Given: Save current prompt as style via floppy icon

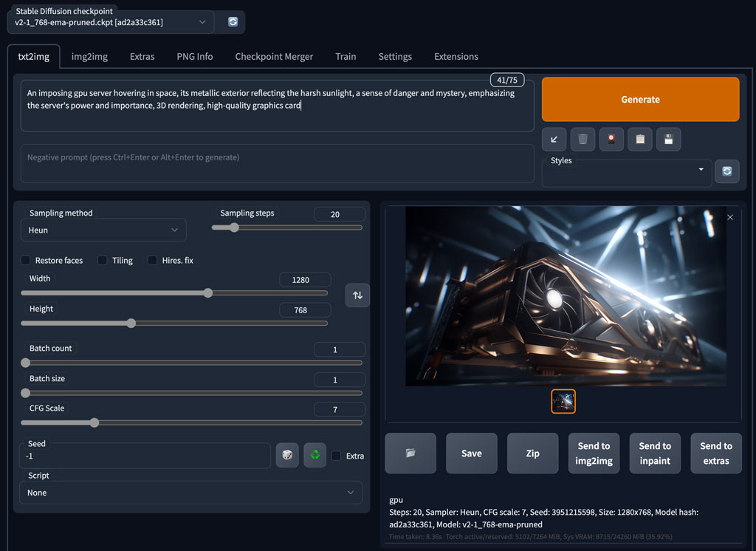Looking at the screenshot, I should (x=669, y=139).
